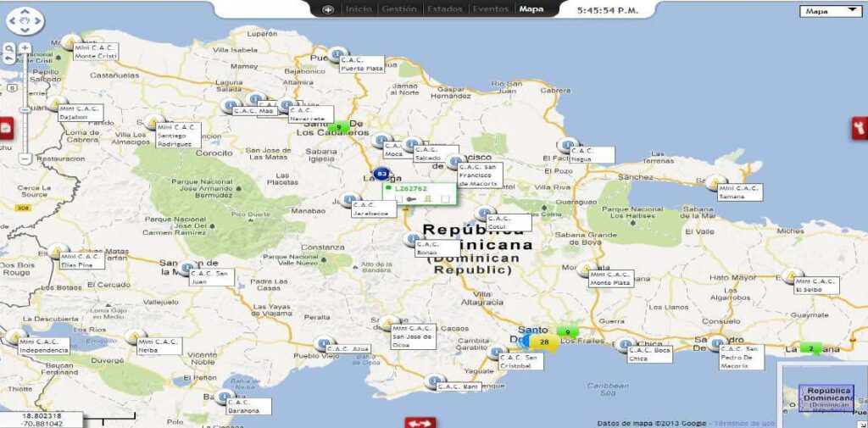Click the Mini C.A.C. Neiba warning marker

pos(135,336)
